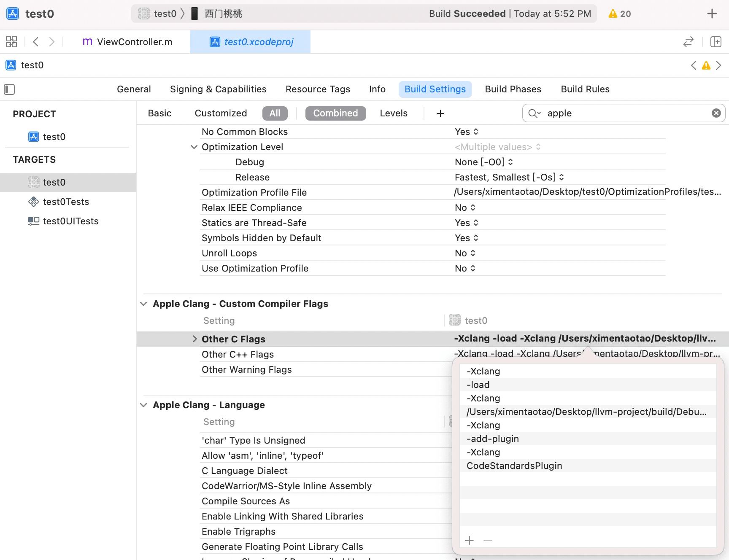The height and width of the screenshot is (560, 729).
Task: Toggle the project and targets list sidebar
Action: click(x=9, y=89)
